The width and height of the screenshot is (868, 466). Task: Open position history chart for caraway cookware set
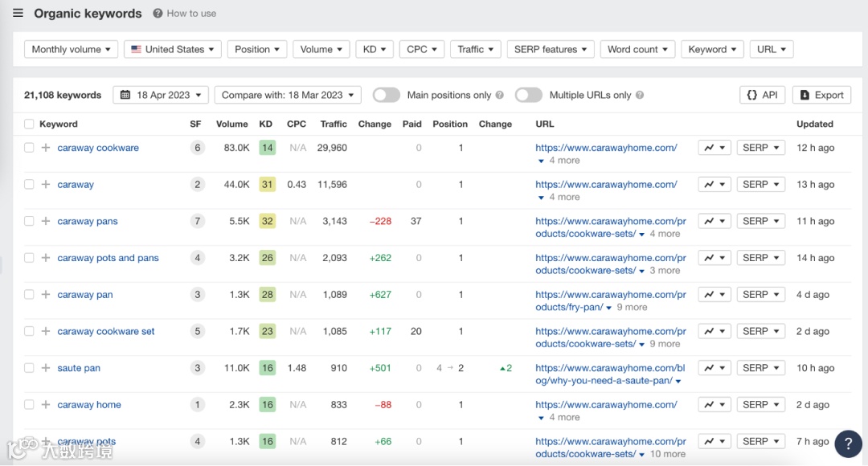714,331
